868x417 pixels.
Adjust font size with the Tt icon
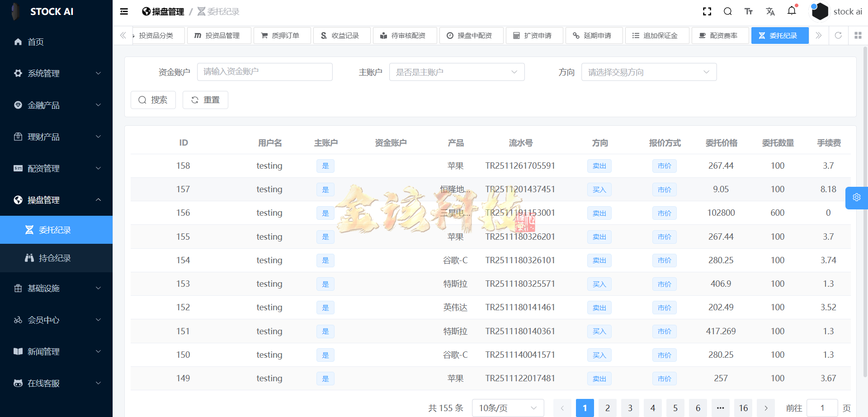[749, 11]
